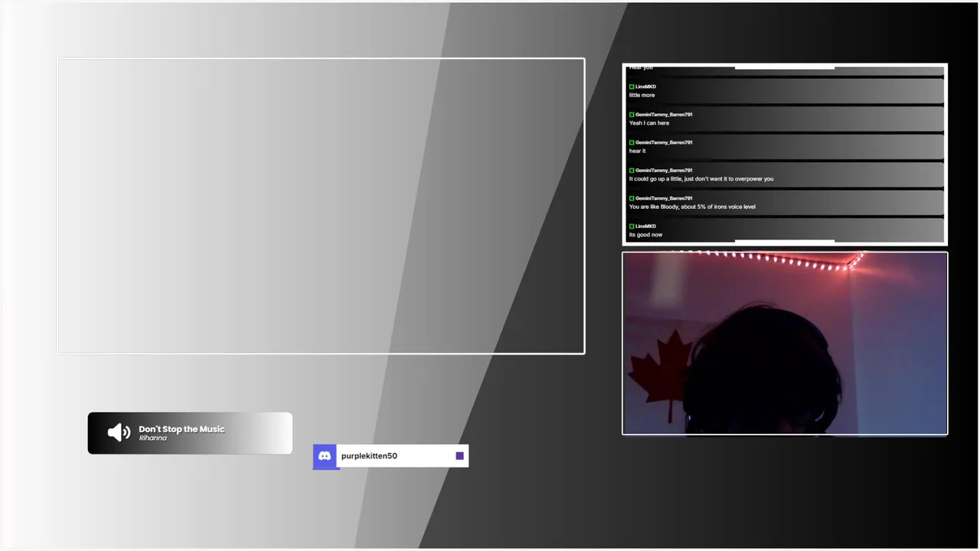Click GeminiTammy_Barren791 username above "hear it"
Screen dimensions: 980x551
click(x=664, y=142)
